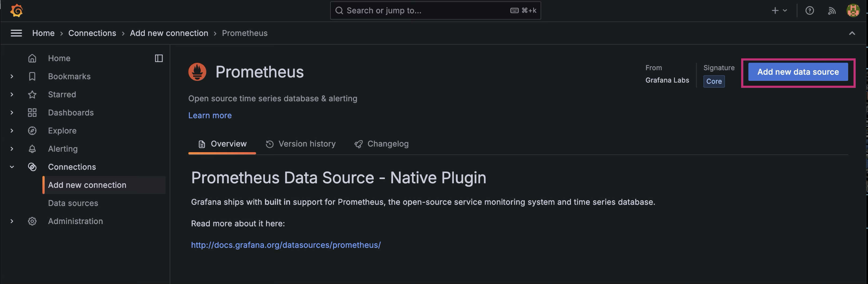Click the keyboard shortcut icon in search
The width and height of the screenshot is (868, 284).
point(514,11)
